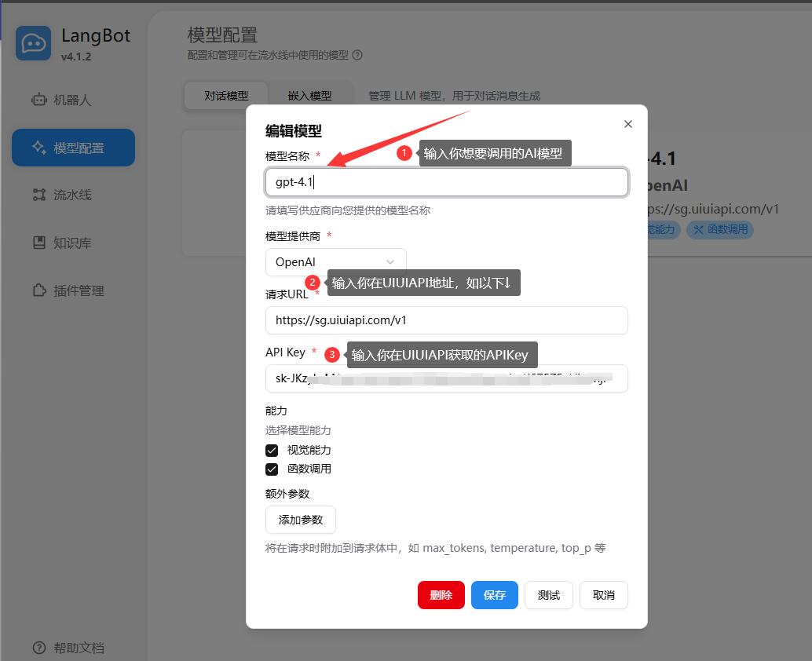
Task: Close the 编辑模型 dialog with X
Action: click(x=628, y=124)
